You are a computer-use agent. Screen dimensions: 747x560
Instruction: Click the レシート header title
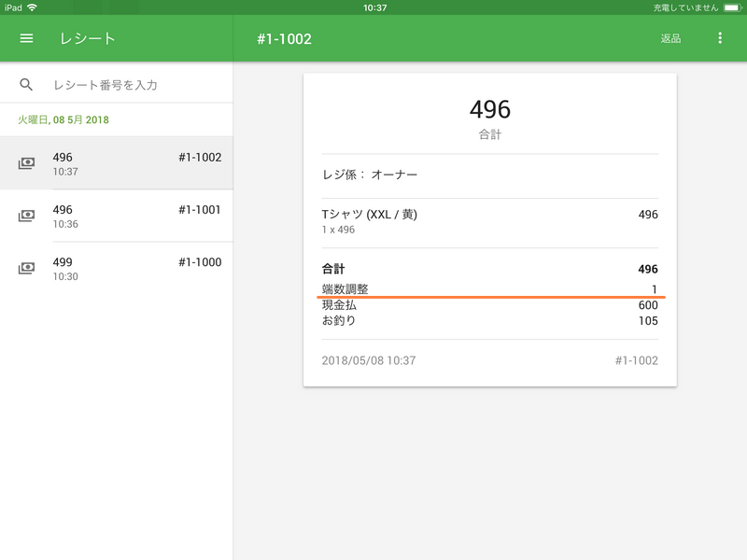(87, 38)
